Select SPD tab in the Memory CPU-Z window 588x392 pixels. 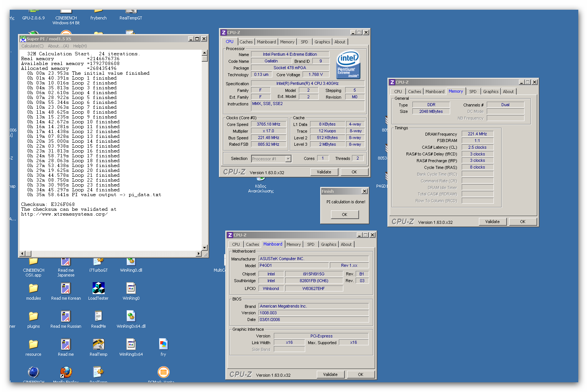473,92
